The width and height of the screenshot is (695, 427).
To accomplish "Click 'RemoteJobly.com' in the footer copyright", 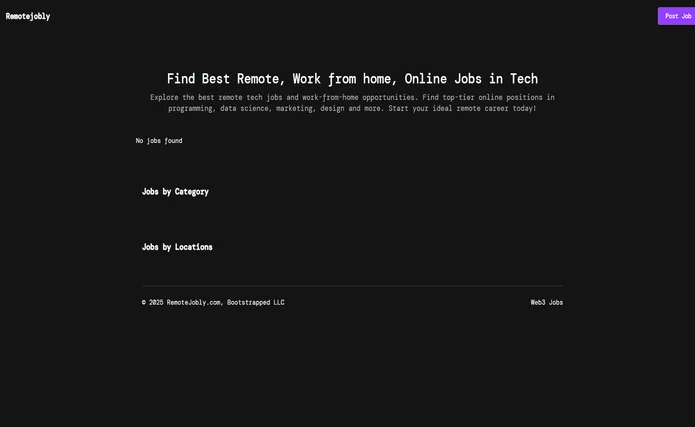I will point(194,302).
